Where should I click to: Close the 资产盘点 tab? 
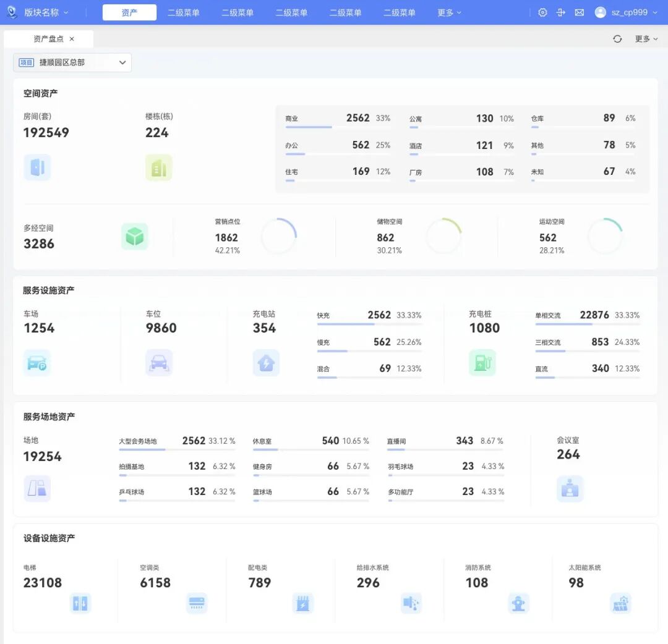tap(72, 39)
